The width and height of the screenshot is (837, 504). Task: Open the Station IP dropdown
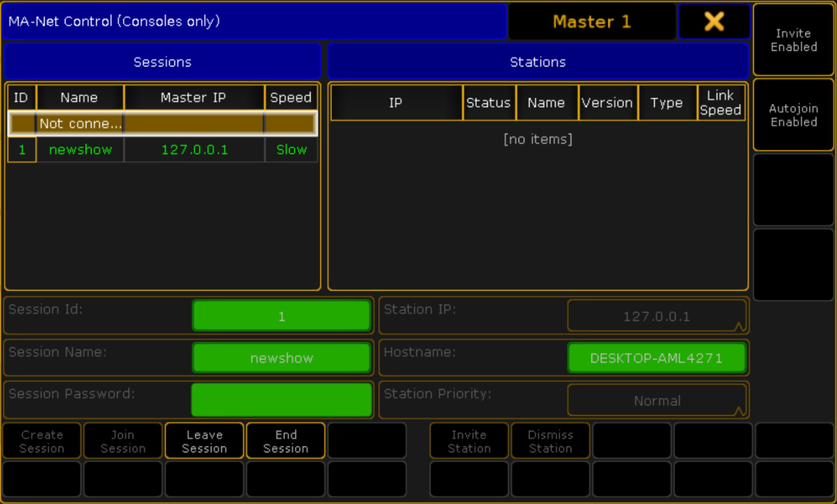[x=656, y=316]
